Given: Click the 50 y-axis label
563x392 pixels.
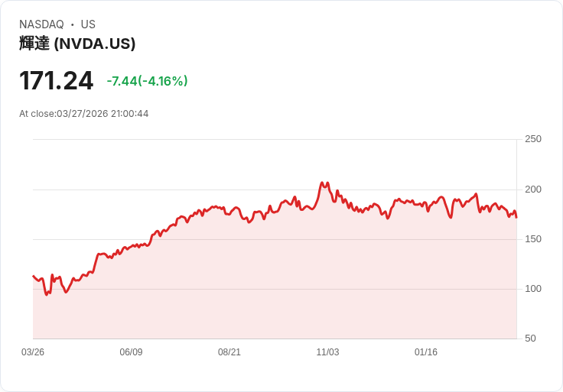Looking at the screenshot, I should (530, 339).
